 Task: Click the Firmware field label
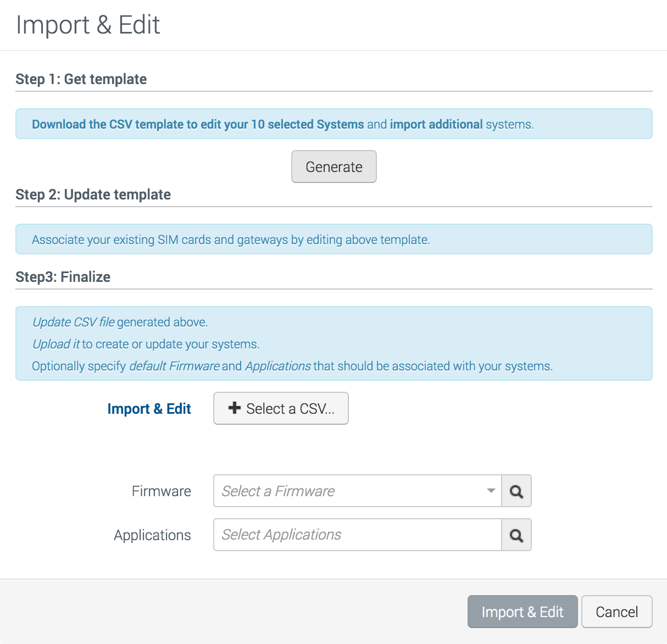click(x=162, y=491)
